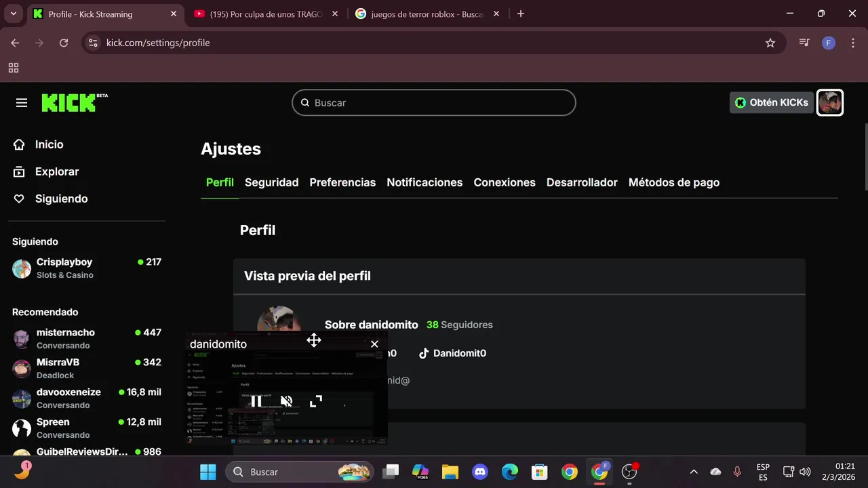This screenshot has height=488, width=868.
Task: Open the Notificaciones settings tab
Action: click(x=425, y=182)
